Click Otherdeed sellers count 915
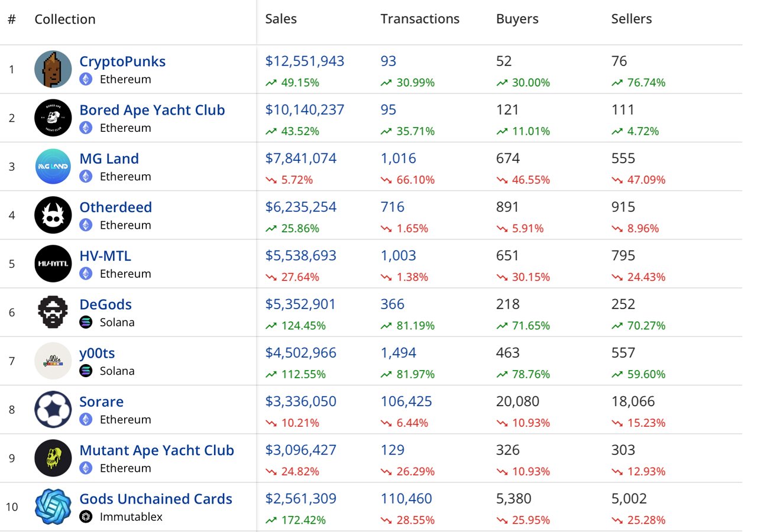The width and height of the screenshot is (757, 532). click(x=623, y=207)
